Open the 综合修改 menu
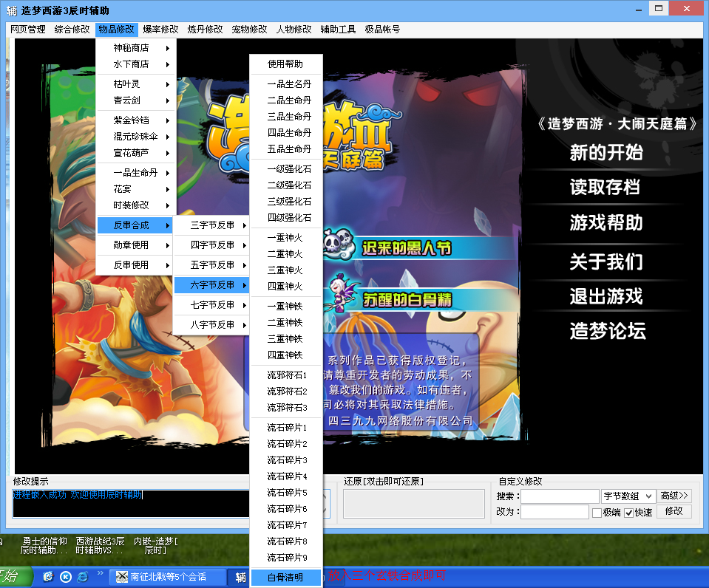Image resolution: width=709 pixels, height=588 pixels. (x=72, y=30)
